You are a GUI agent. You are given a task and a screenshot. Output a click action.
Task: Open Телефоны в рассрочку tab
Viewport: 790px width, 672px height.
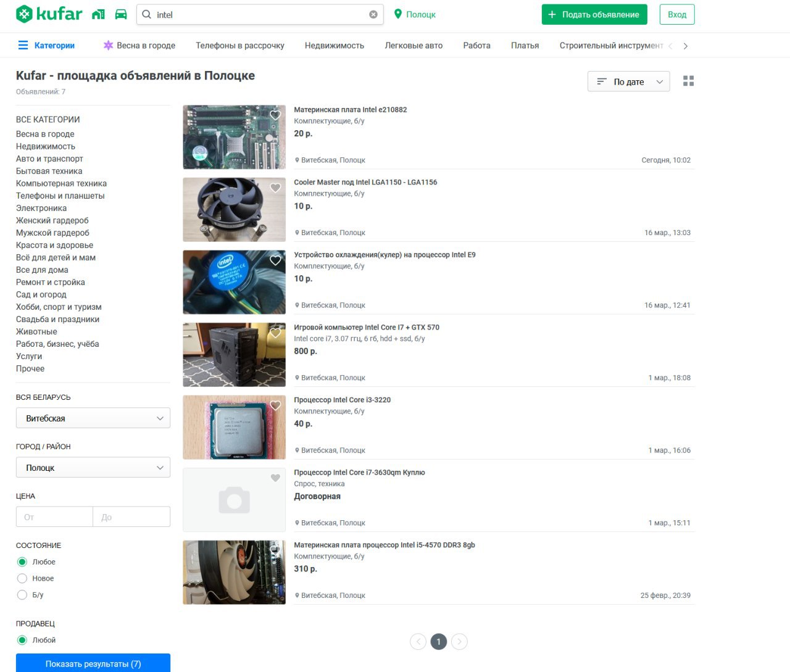coord(240,45)
